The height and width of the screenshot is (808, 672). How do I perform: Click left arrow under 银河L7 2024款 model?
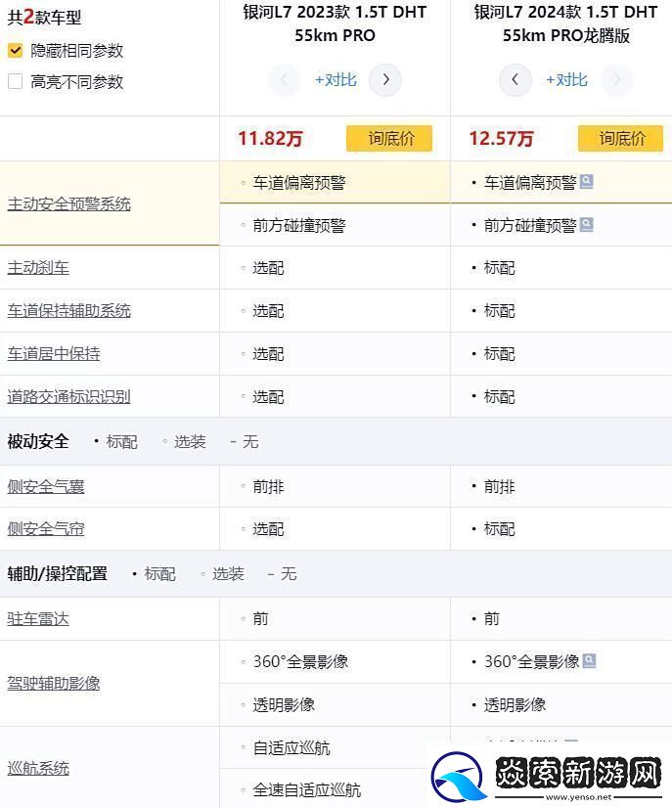(x=515, y=80)
